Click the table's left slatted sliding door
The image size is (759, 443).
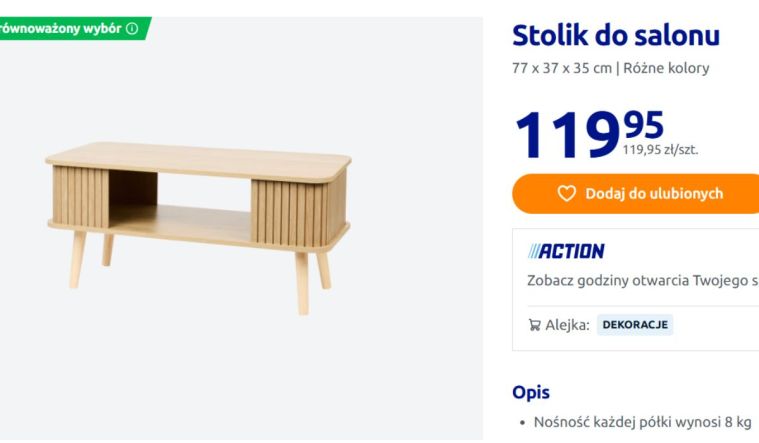(x=80, y=197)
